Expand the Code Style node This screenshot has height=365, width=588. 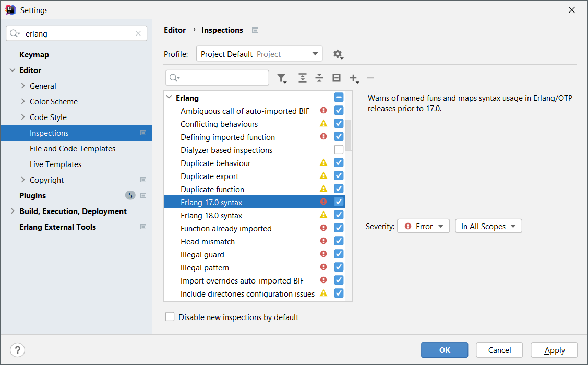click(23, 117)
